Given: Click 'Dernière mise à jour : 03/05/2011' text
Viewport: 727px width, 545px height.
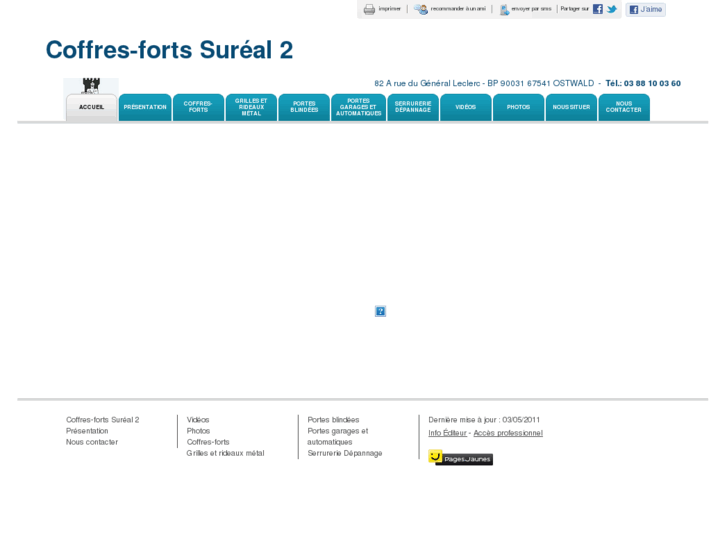Looking at the screenshot, I should 484,420.
